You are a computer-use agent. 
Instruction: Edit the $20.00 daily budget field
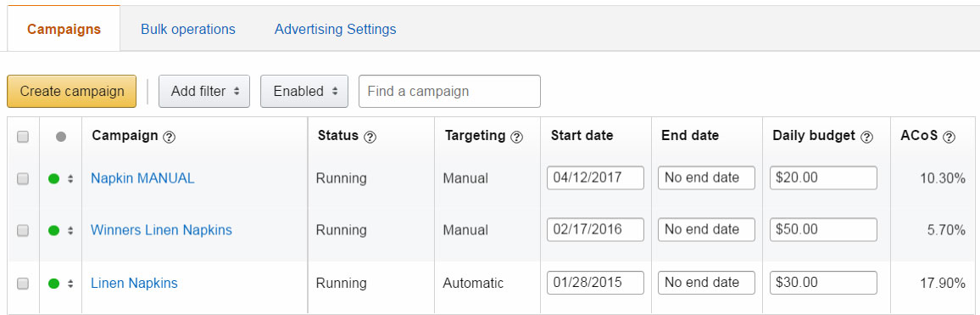pos(823,177)
